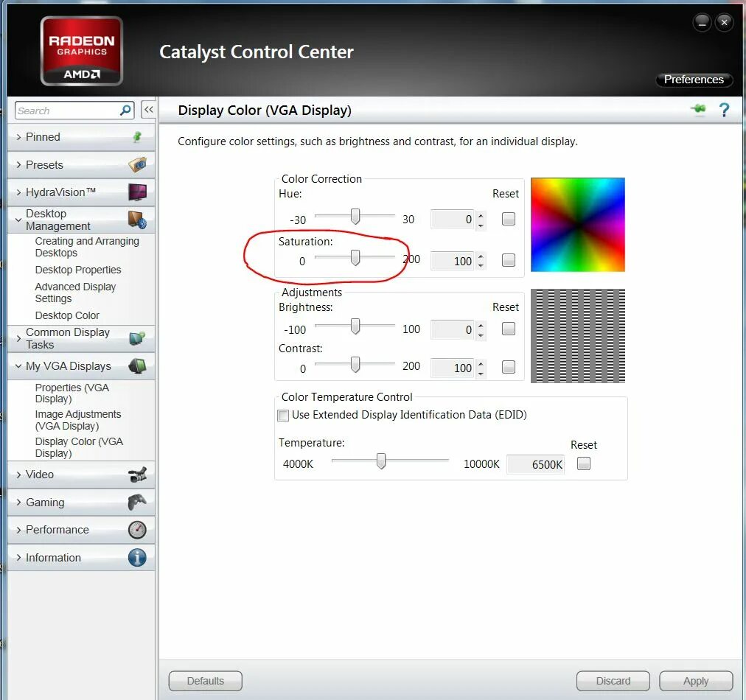Open help with the question mark icon
Screen dimensions: 746x700
724,110
